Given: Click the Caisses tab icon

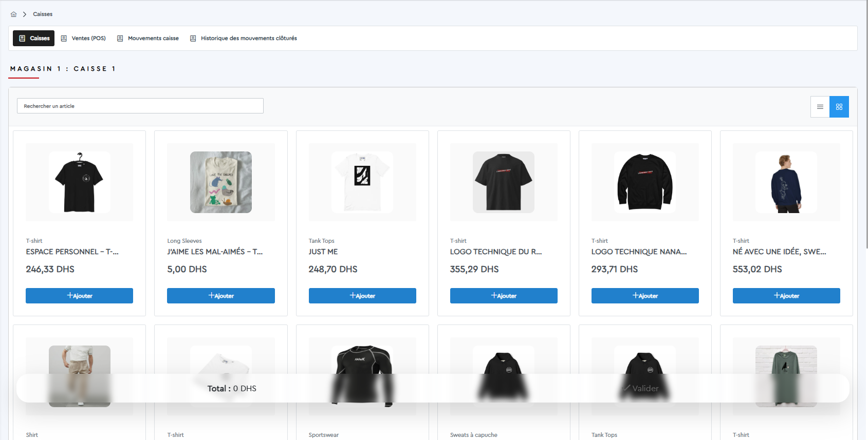Looking at the screenshot, I should 22,39.
